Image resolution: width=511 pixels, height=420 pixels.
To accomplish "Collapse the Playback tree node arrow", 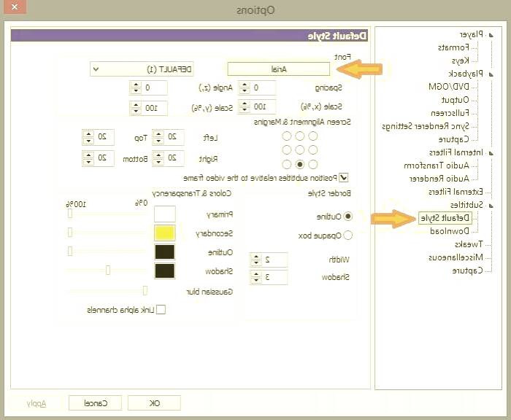I will [491, 74].
